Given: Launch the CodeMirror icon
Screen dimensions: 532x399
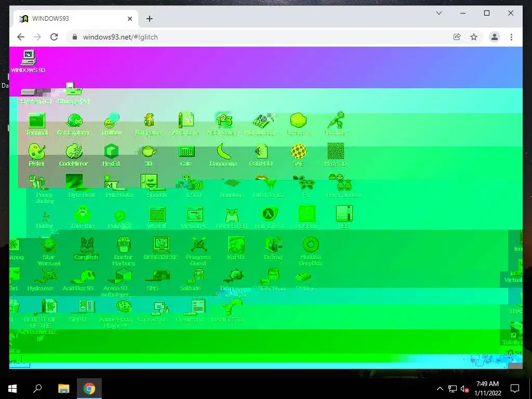Looking at the screenshot, I should [x=74, y=152].
